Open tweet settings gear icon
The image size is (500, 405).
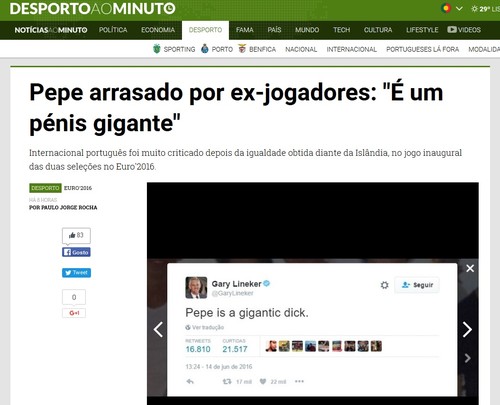click(384, 285)
